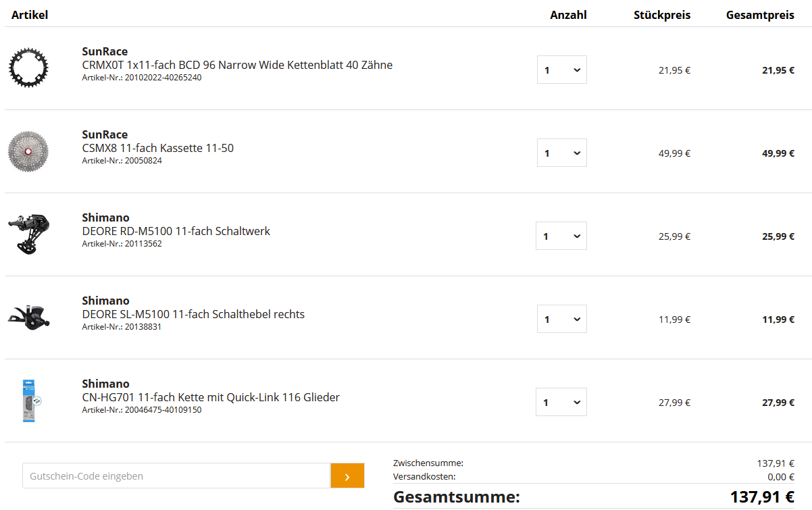Open quantity dropdown for CN-HG701 Kette
This screenshot has width=812, height=510.
click(561, 402)
